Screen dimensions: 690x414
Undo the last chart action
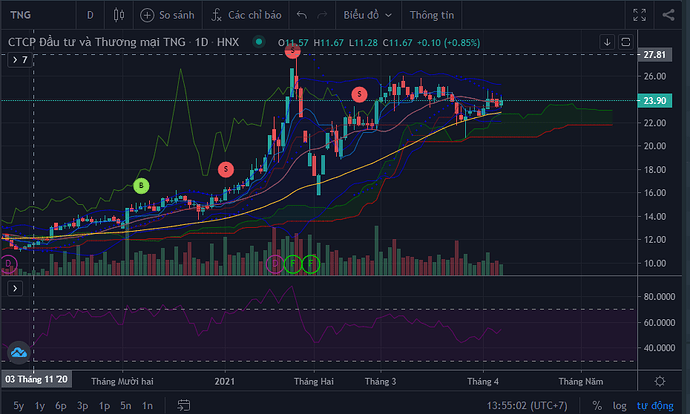(302, 15)
